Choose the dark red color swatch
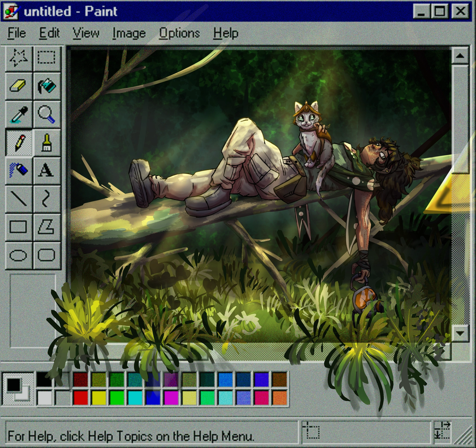 point(81,379)
